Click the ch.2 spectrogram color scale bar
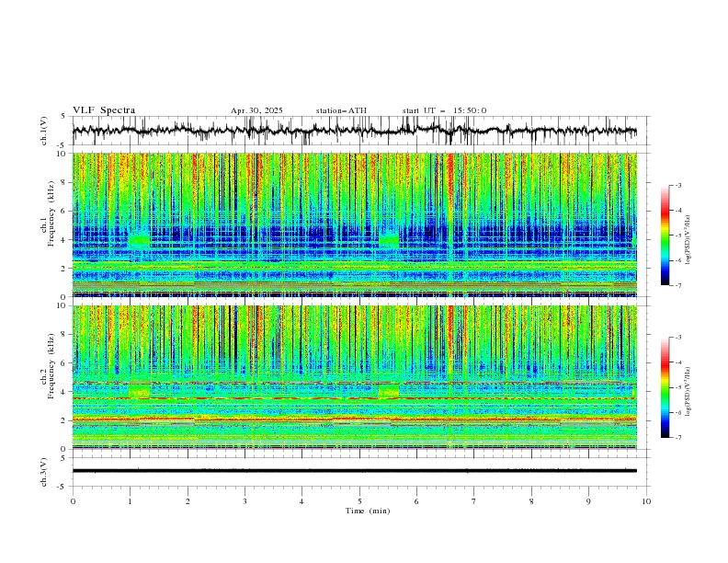 tap(665, 387)
